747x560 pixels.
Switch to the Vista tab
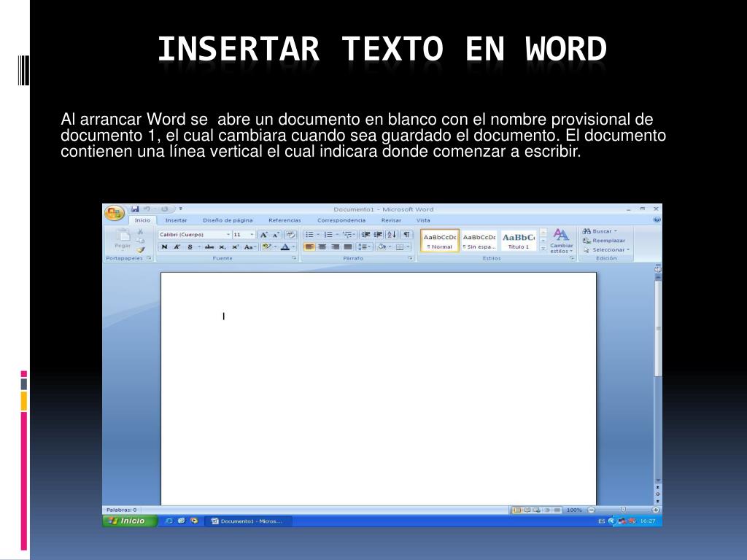[x=423, y=220]
